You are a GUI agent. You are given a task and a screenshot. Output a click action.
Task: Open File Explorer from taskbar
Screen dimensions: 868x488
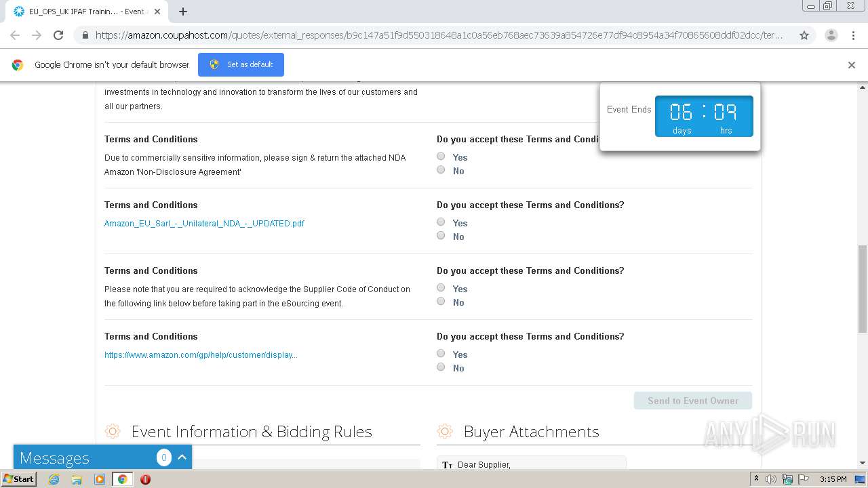(x=77, y=479)
